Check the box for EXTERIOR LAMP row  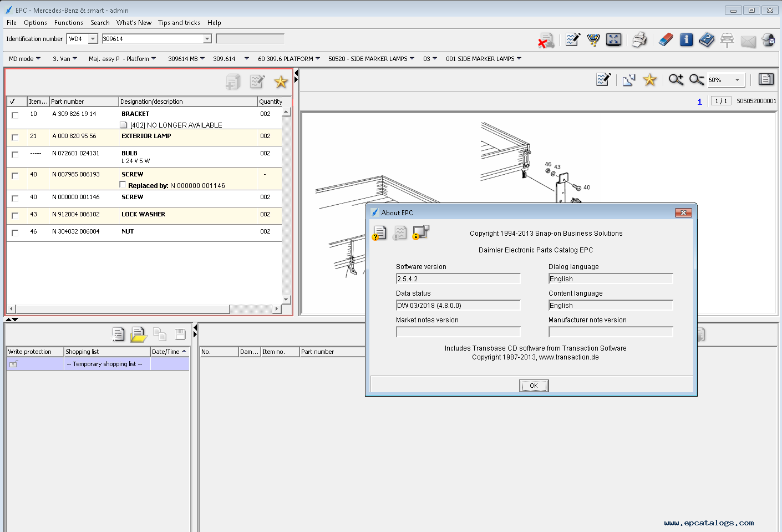(x=15, y=137)
